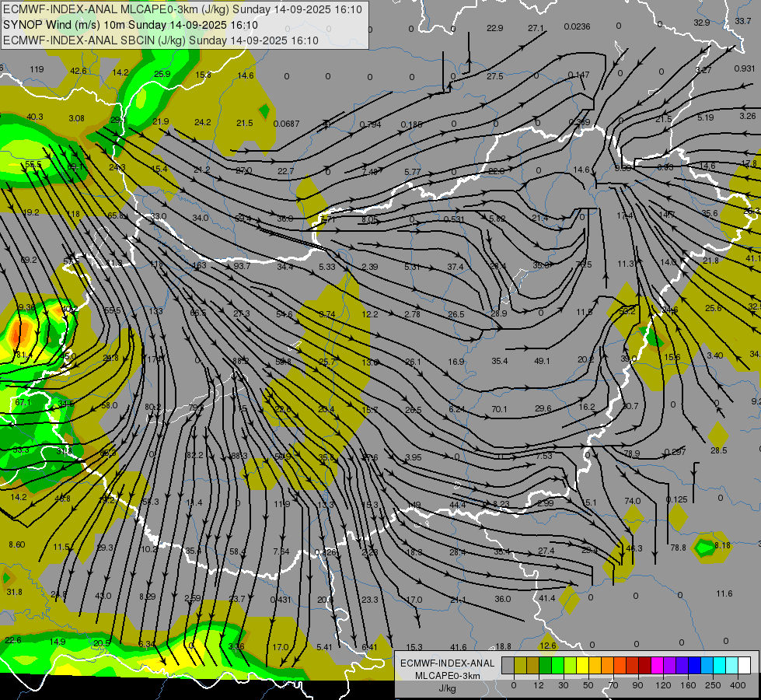Click the 49.1 value on the map
Screen dimensions: 761x700
click(542, 361)
